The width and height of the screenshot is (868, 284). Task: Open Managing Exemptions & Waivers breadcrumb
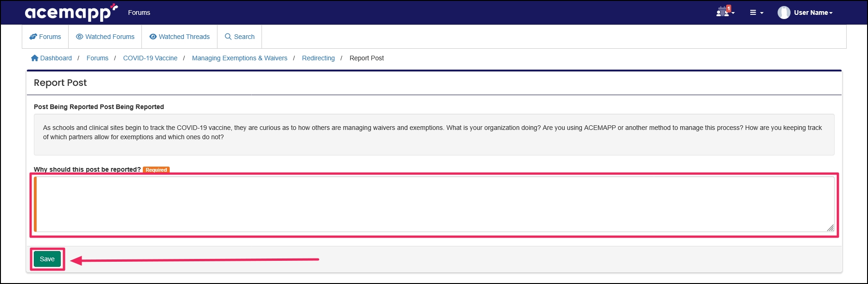coord(240,58)
